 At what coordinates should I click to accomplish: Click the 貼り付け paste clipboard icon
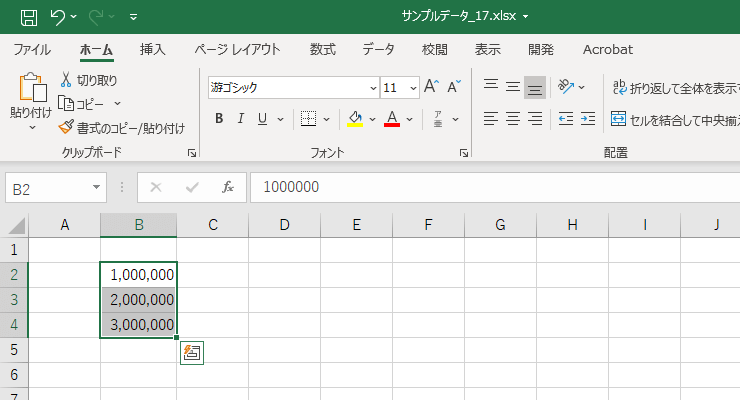coord(33,87)
